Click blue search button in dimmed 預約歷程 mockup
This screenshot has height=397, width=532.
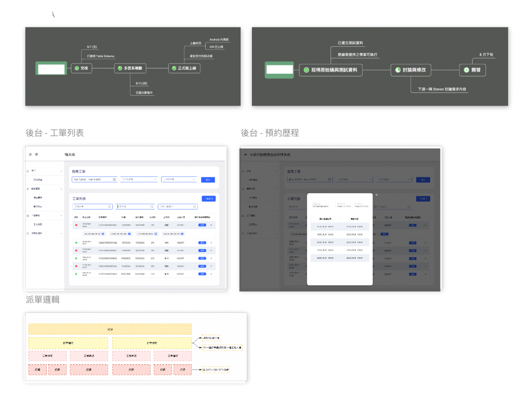coord(423,180)
